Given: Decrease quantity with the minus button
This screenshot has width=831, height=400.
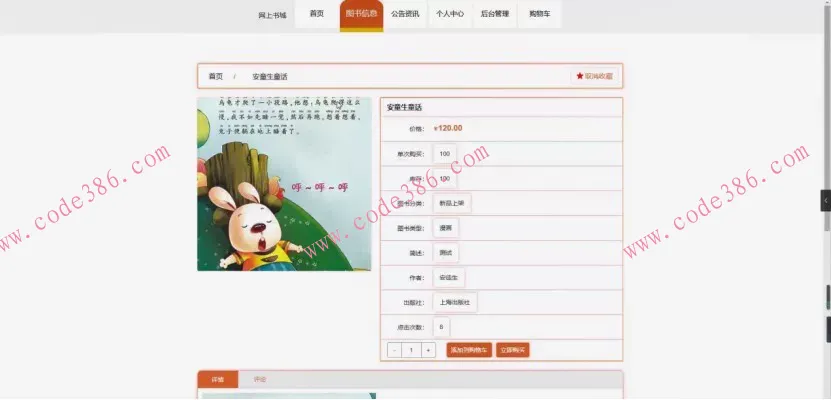Looking at the screenshot, I should coord(395,350).
